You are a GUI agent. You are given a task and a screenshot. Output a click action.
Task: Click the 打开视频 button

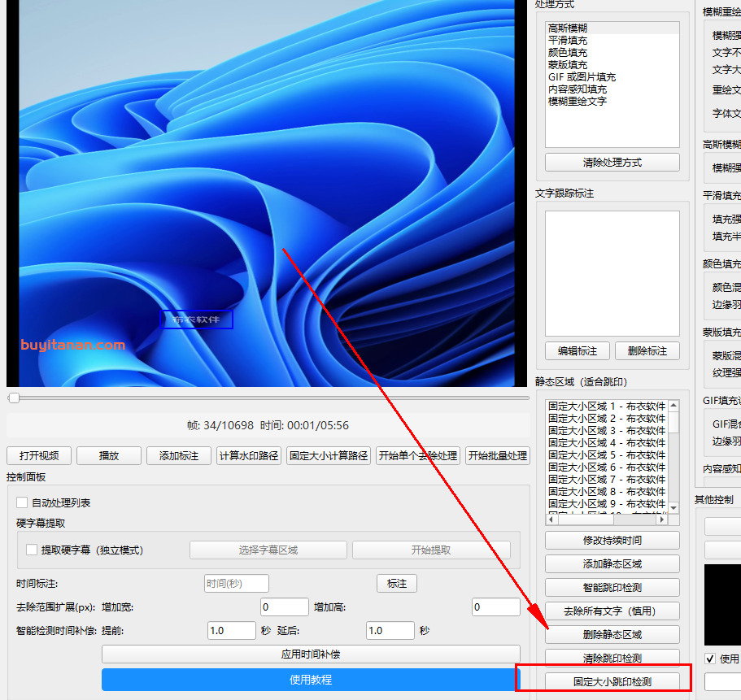tap(39, 456)
